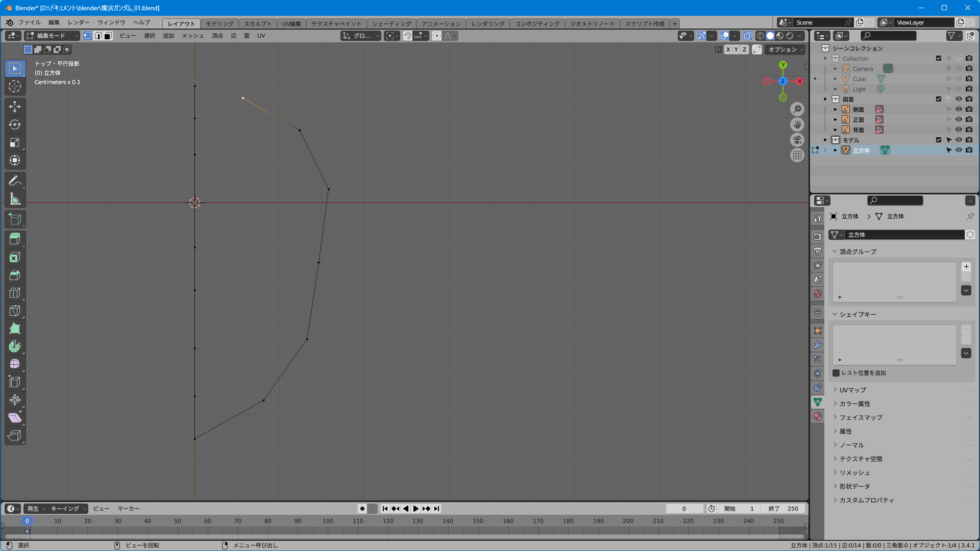Open the Modifier properties wrench tab
Image resolution: width=980 pixels, height=551 pixels.
pyautogui.click(x=818, y=345)
